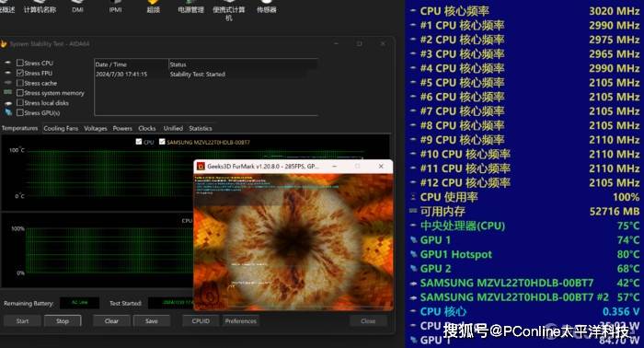
Task: Uncheck the CPU graph checkbox
Action: click(x=139, y=142)
